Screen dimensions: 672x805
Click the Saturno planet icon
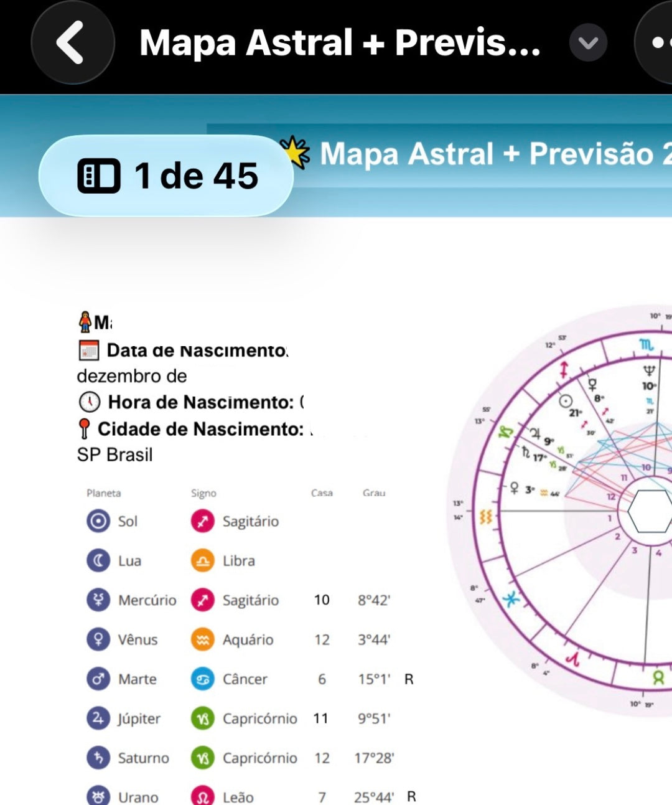98,758
